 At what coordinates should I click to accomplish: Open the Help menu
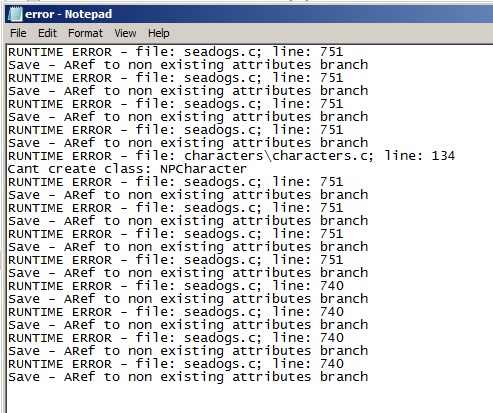159,33
